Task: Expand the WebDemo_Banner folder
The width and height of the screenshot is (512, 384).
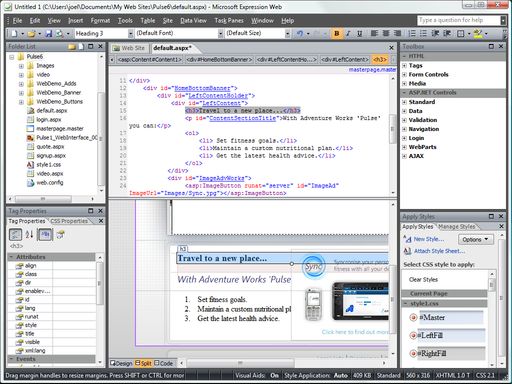Action: tap(21, 93)
